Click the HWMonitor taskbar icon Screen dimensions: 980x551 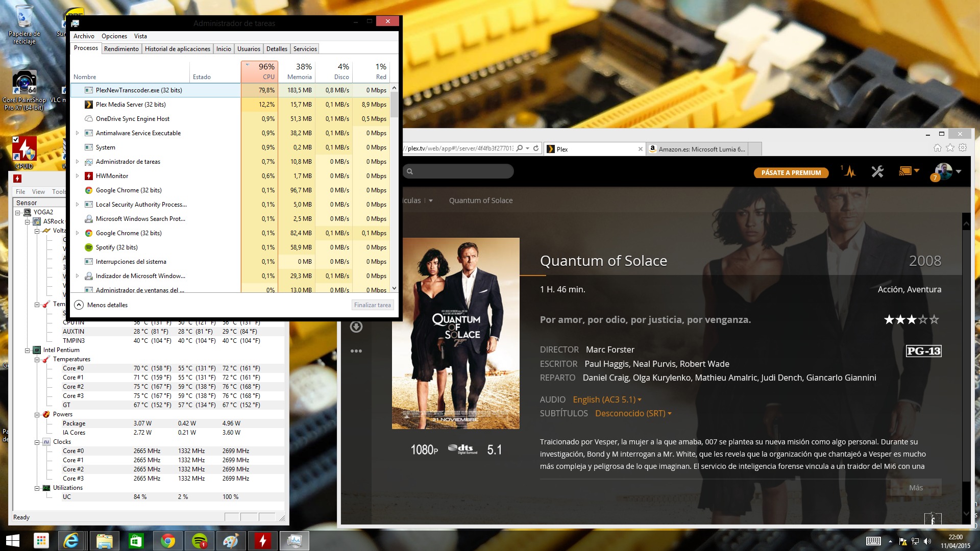pyautogui.click(x=263, y=541)
